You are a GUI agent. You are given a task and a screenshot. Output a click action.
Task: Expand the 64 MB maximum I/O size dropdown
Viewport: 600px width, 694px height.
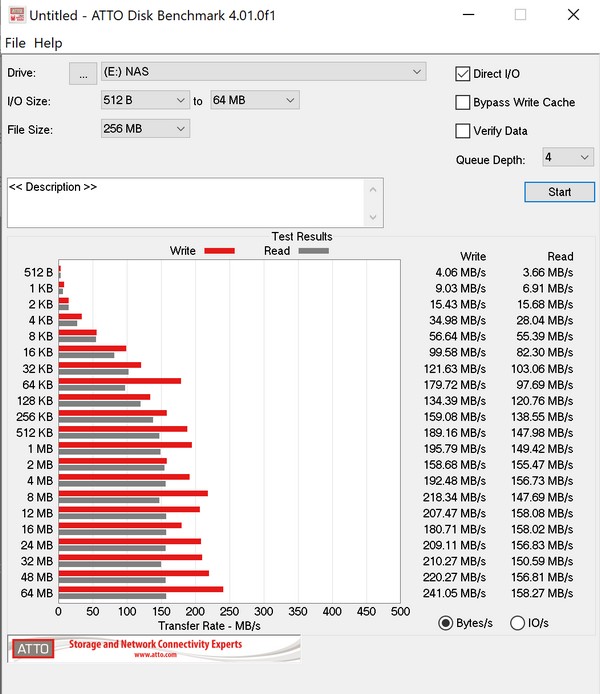point(255,100)
